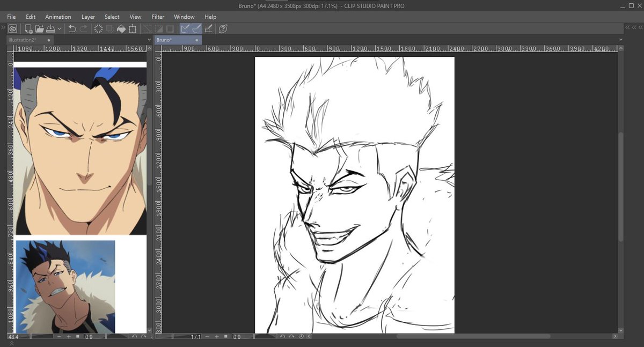644x347 pixels.
Task: Open the Window menu
Action: pos(184,17)
